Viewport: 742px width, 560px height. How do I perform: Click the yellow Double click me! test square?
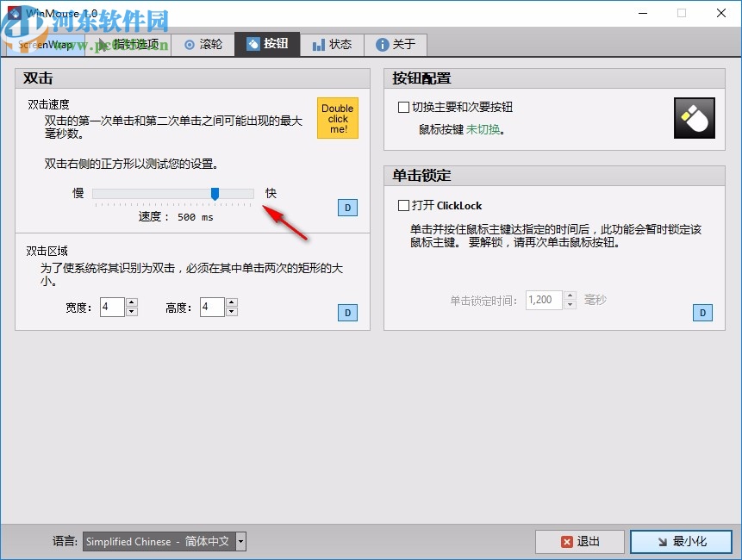pyautogui.click(x=338, y=118)
